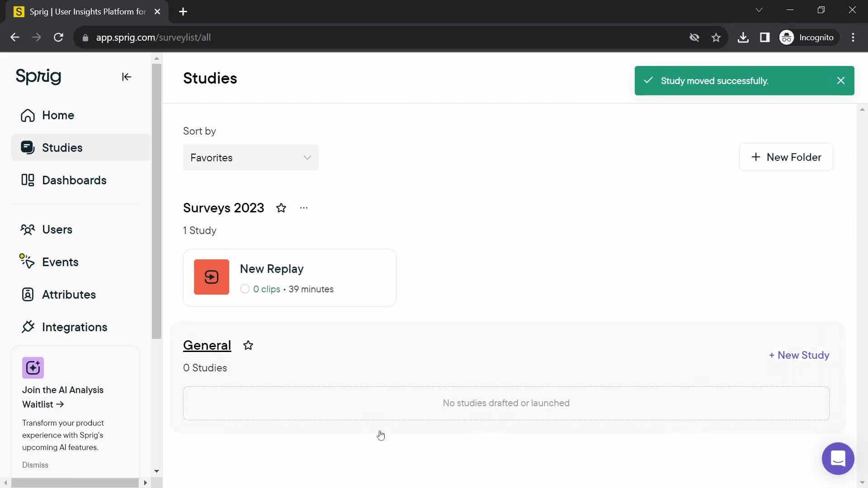This screenshot has height=488, width=868.
Task: Toggle favorite star on Surveys 2023
Action: click(x=281, y=208)
